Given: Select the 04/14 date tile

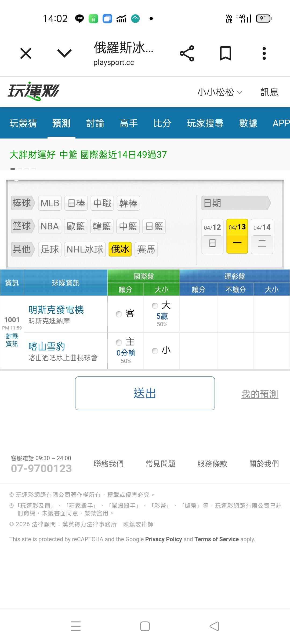Looking at the screenshot, I should pyautogui.click(x=262, y=236).
